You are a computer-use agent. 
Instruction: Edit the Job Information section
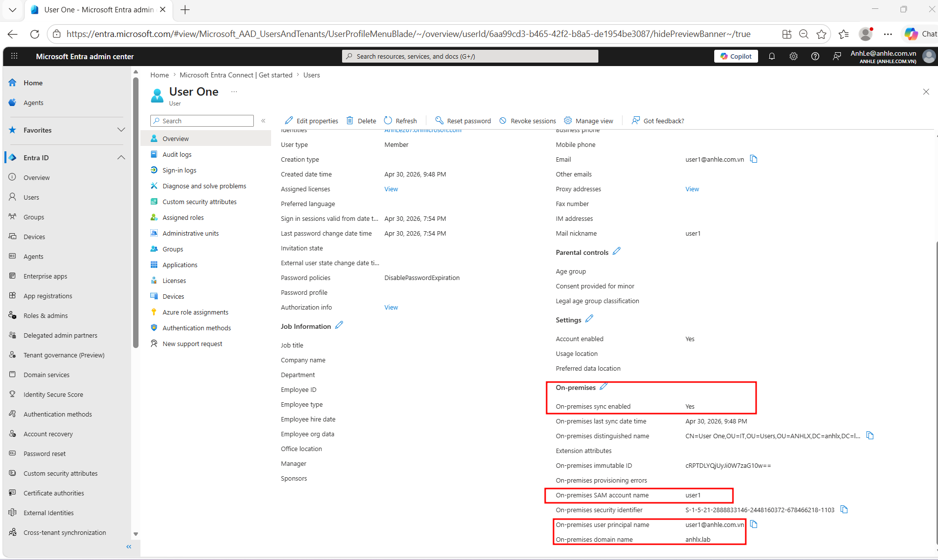[x=339, y=325]
